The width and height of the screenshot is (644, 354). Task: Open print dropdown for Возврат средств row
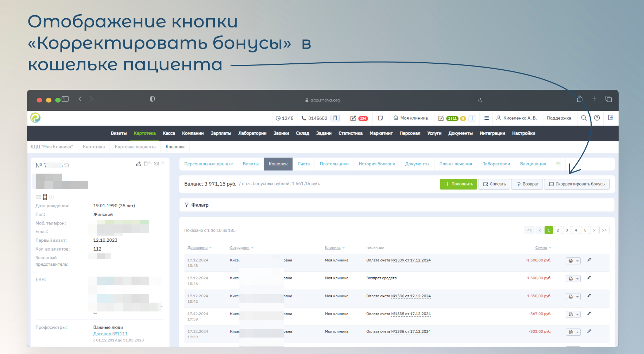tap(573, 279)
